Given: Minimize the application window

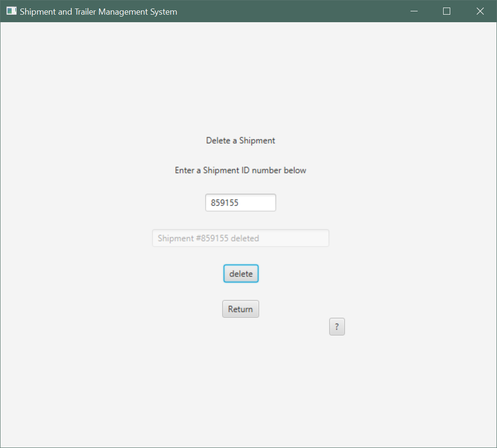Looking at the screenshot, I should [x=414, y=11].
